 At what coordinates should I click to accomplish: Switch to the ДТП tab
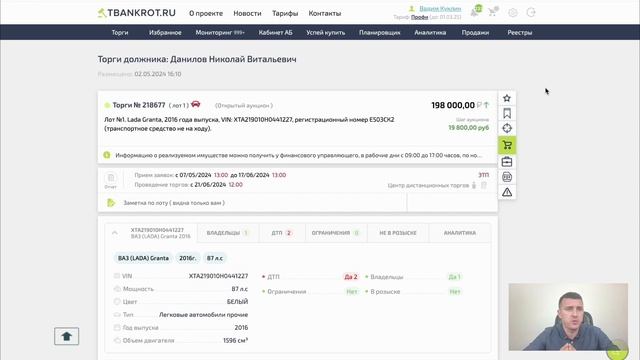282,233
